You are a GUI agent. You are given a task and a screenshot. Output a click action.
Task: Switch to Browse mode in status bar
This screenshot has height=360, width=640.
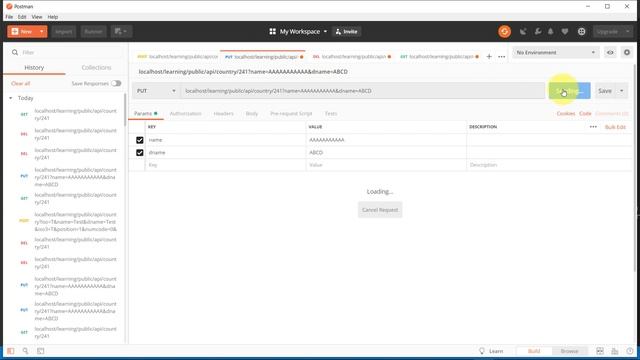pos(569,351)
